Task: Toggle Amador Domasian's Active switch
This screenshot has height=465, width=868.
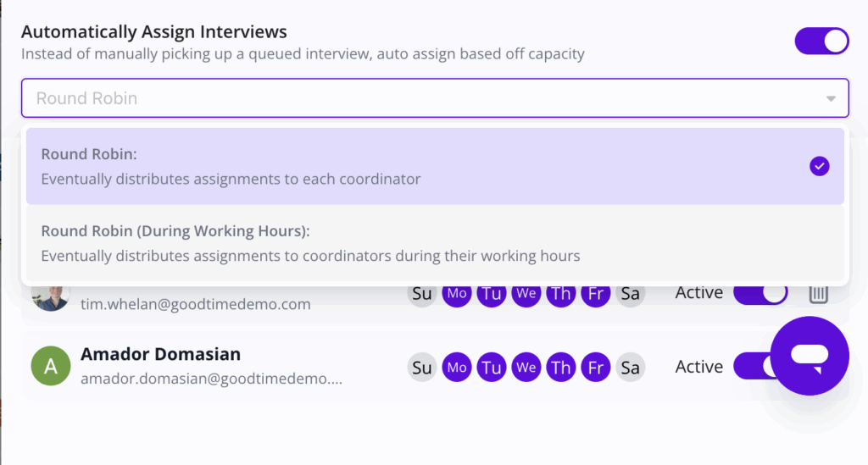Action: 753,367
